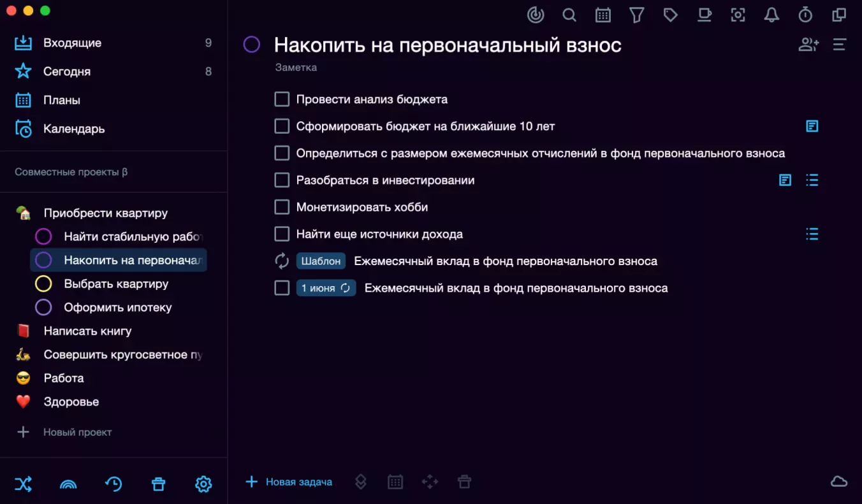This screenshot has height=504, width=862.
Task: Open note icon on 'Разобраться в инвестировании' task
Action: [785, 180]
